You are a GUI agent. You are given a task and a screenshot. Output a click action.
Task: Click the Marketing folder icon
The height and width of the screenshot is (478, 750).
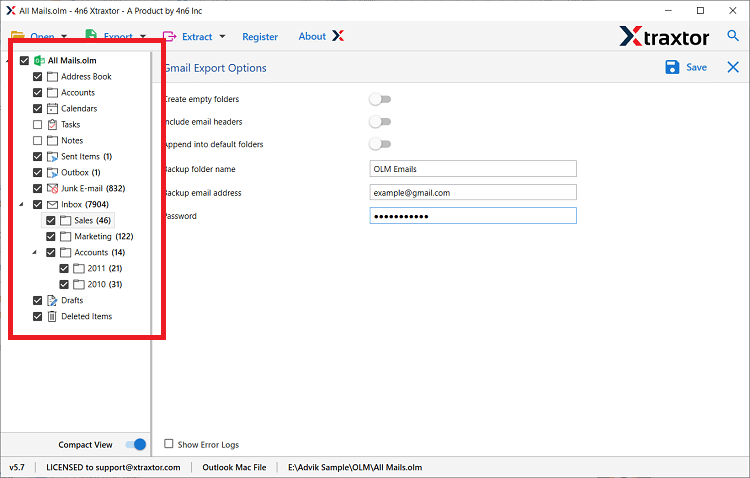click(x=66, y=236)
